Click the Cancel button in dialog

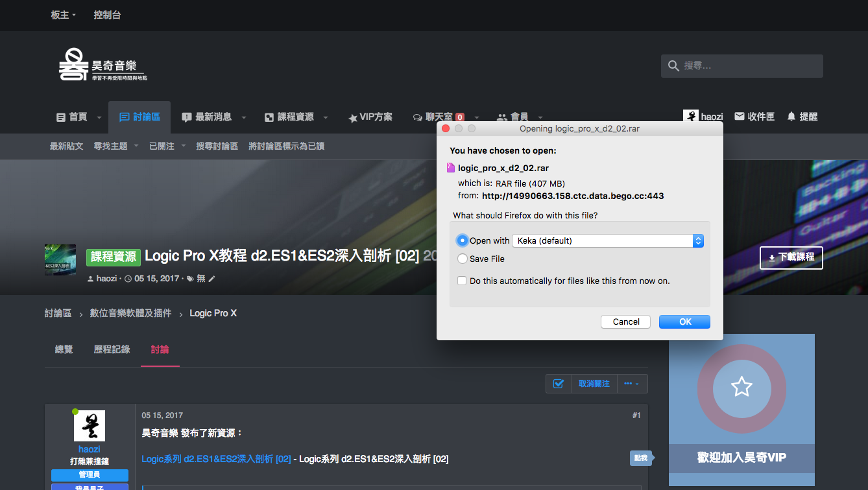[626, 322]
